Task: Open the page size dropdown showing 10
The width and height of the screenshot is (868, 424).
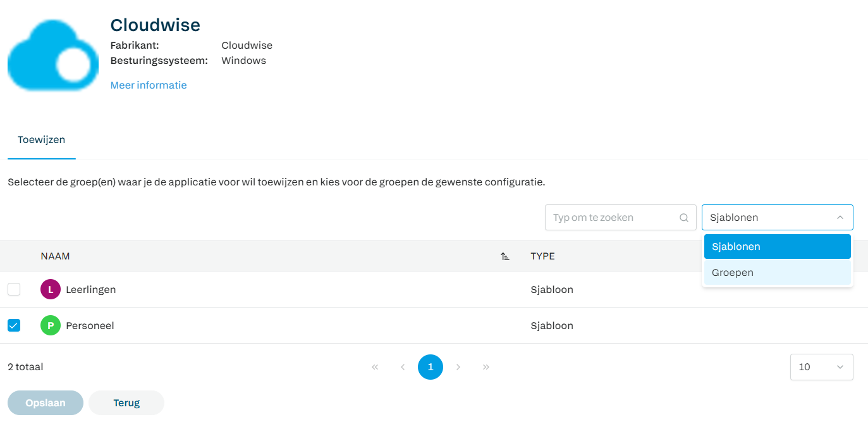Action: (x=821, y=367)
